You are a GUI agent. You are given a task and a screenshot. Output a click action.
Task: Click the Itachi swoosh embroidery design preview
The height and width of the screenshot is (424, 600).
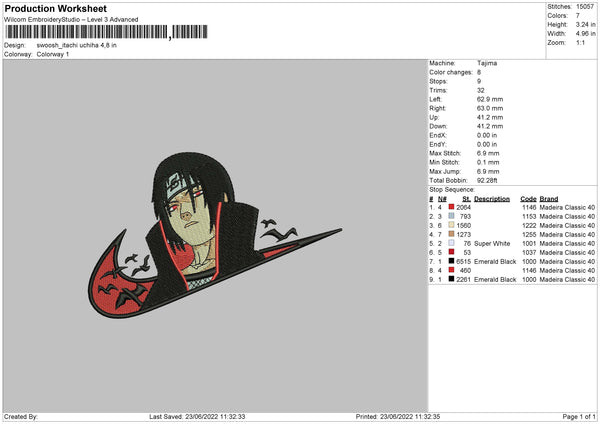[214, 235]
